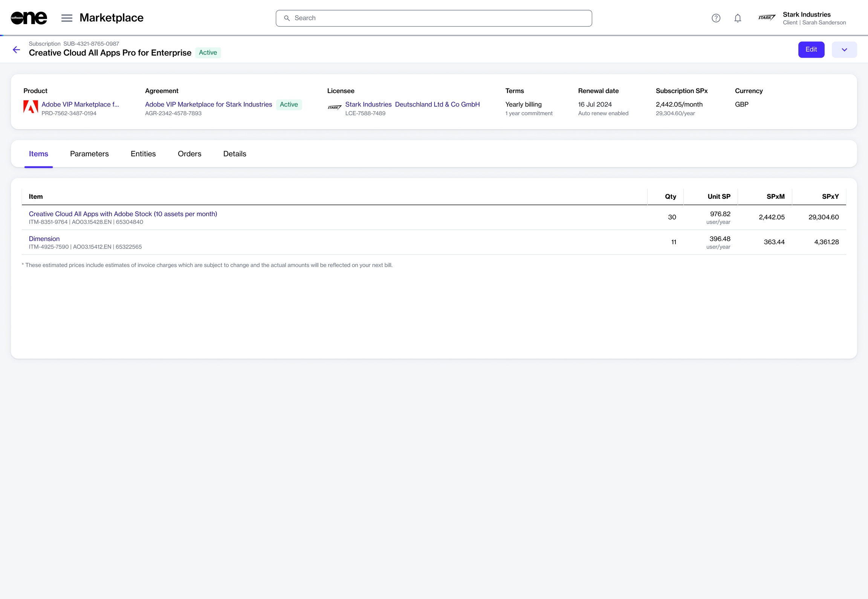868x599 pixels.
Task: Click the quantity 30 cell
Action: 672,217
